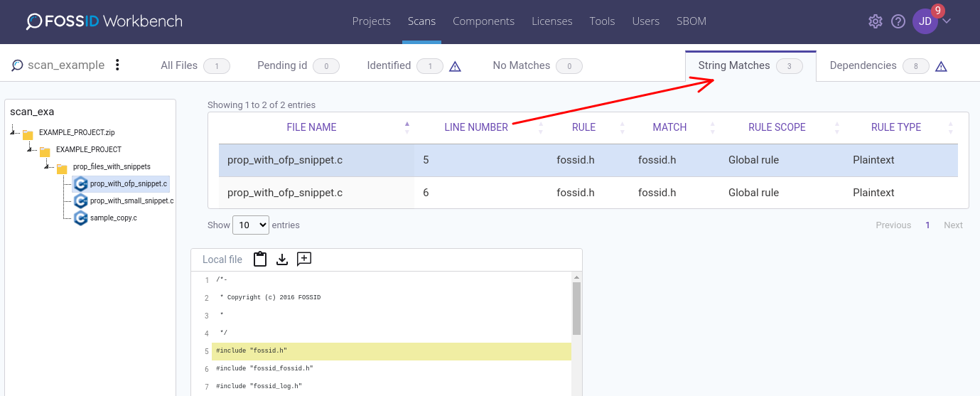Click highlighted #include "fossid.h" code line
This screenshot has height=396, width=980.
tap(392, 351)
